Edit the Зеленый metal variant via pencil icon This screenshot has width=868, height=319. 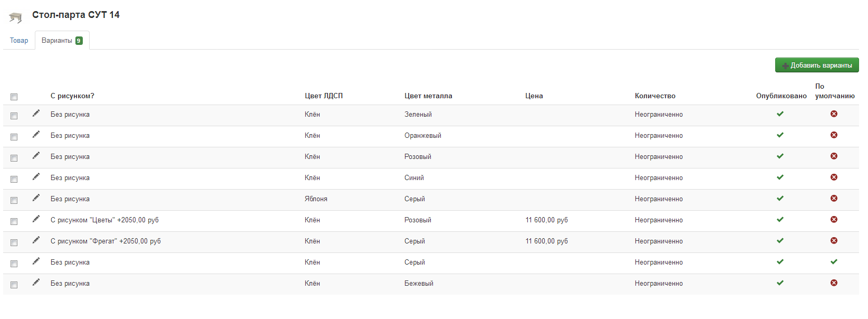[x=36, y=114]
